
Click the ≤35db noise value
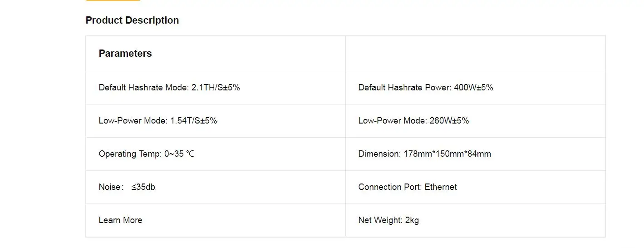click(x=143, y=187)
